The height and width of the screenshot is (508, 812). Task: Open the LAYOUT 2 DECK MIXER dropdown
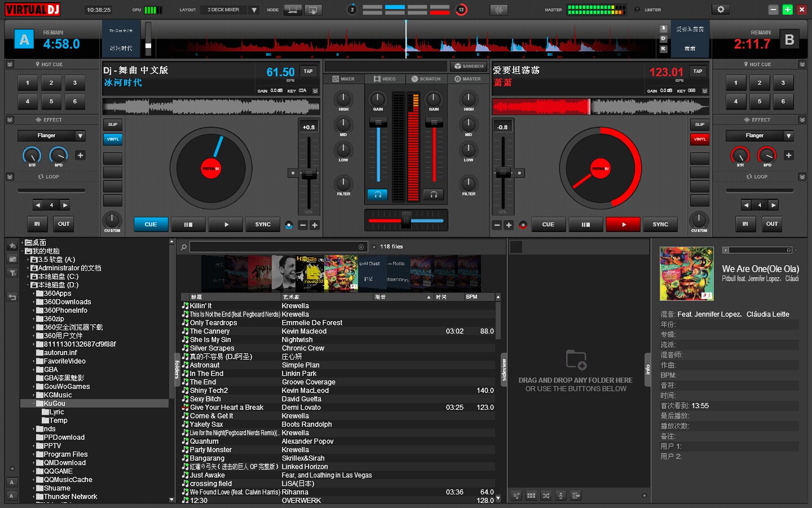tap(230, 10)
